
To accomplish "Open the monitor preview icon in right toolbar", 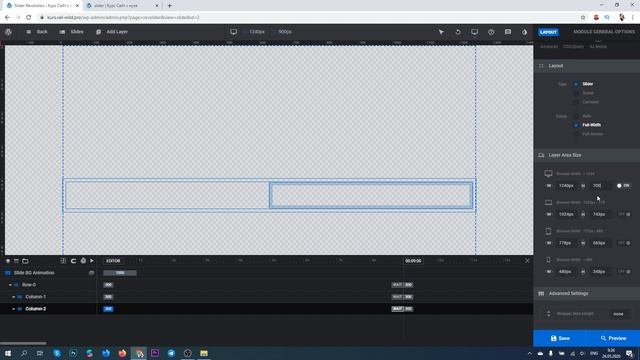I will point(474,32).
